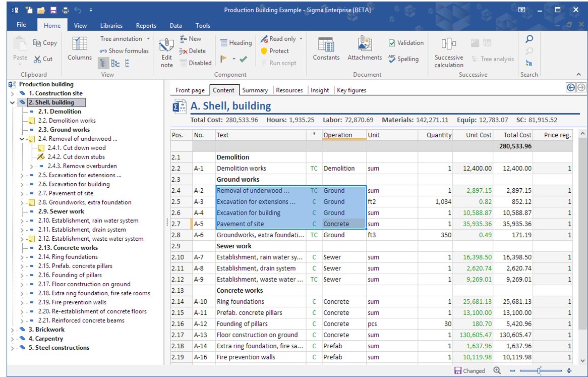Open the Insight tab
588x377 pixels.
[320, 90]
